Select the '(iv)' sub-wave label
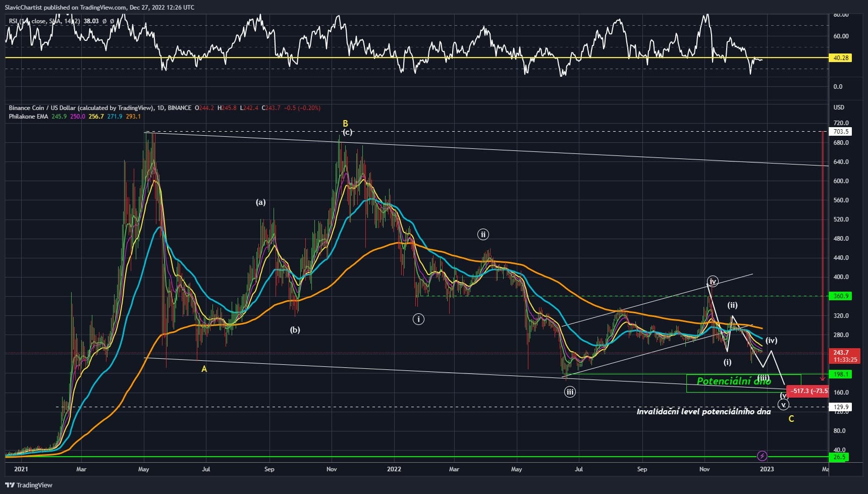 pyautogui.click(x=771, y=341)
